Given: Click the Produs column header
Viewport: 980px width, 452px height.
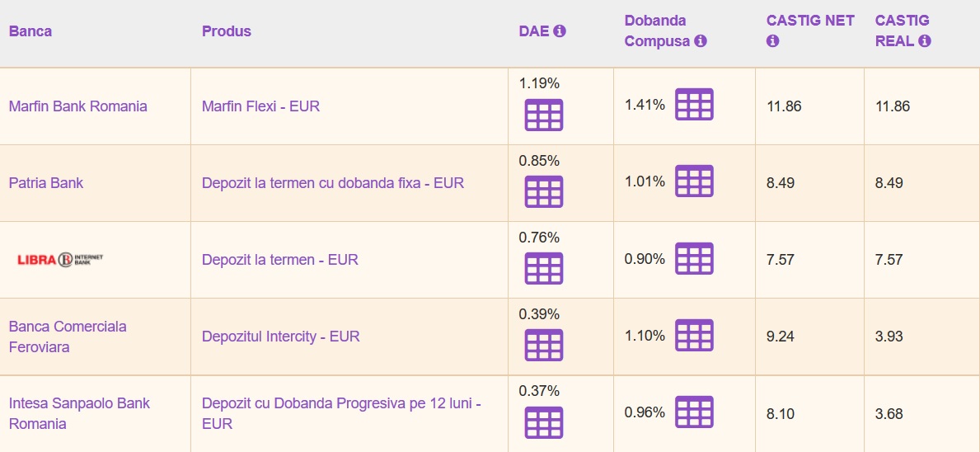Looking at the screenshot, I should pos(227,31).
